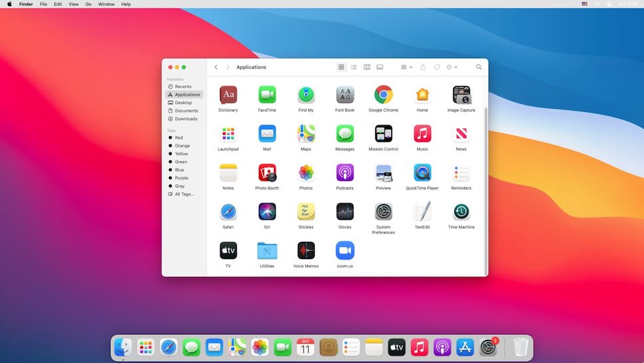Viewport: 644px width, 363px height.
Task: Select the Home app icon
Action: [422, 95]
